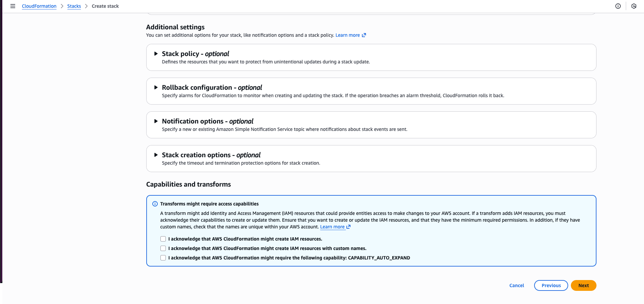Screen dimensions: 644x304
Task: Tick acknowledge IAM resources with custom names
Action: coord(163,248)
